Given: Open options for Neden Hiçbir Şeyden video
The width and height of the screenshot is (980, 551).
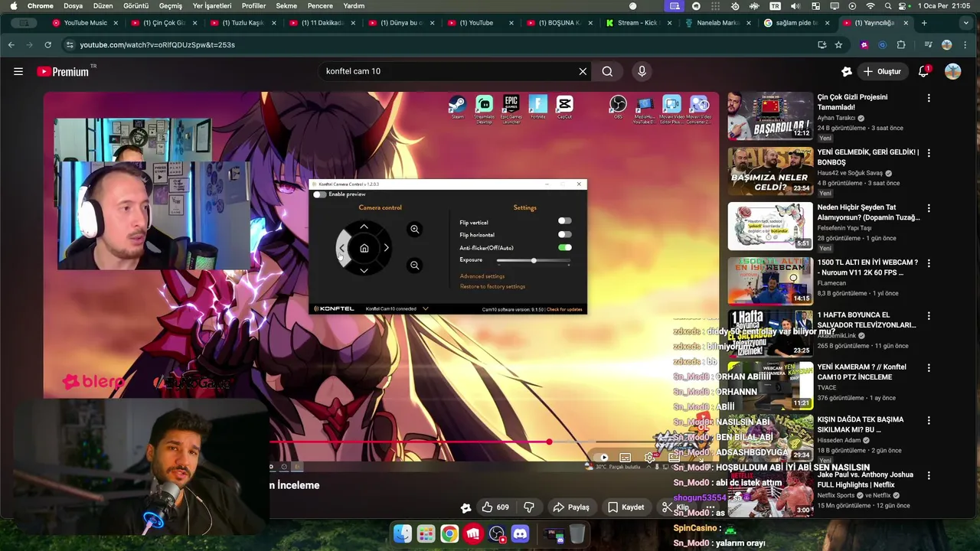Looking at the screenshot, I should (929, 208).
